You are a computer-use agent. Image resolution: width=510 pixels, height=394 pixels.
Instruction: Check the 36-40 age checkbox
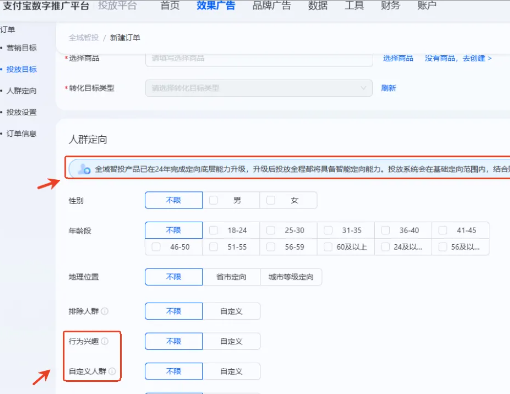[386, 230]
